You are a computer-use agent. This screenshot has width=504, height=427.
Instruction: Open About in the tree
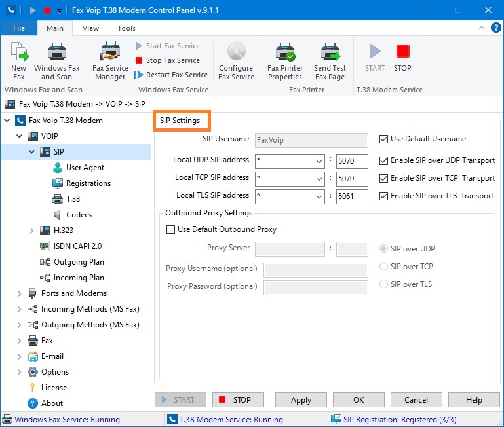coord(45,403)
